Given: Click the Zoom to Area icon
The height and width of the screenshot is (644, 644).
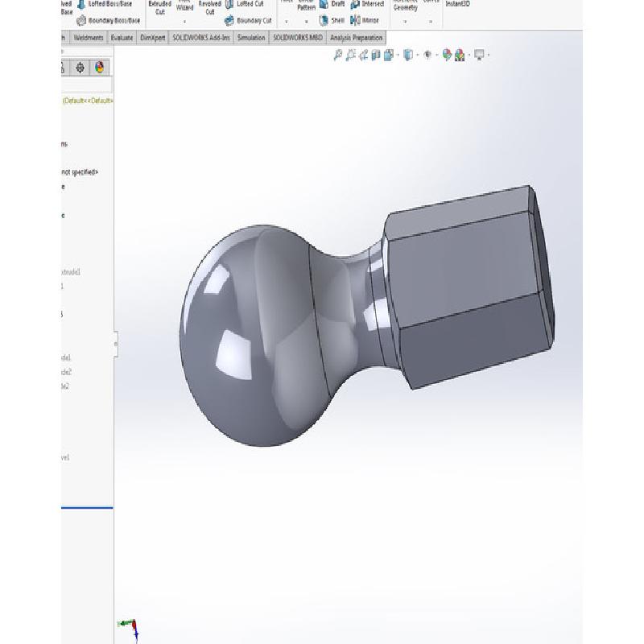Looking at the screenshot, I should pyautogui.click(x=351, y=55).
